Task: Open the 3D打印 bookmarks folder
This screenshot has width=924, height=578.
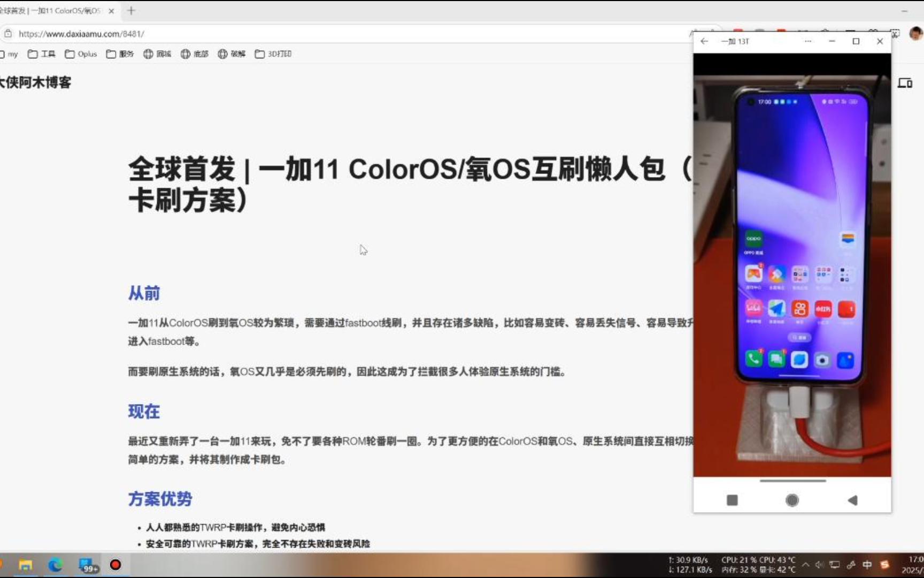Action: tap(273, 54)
